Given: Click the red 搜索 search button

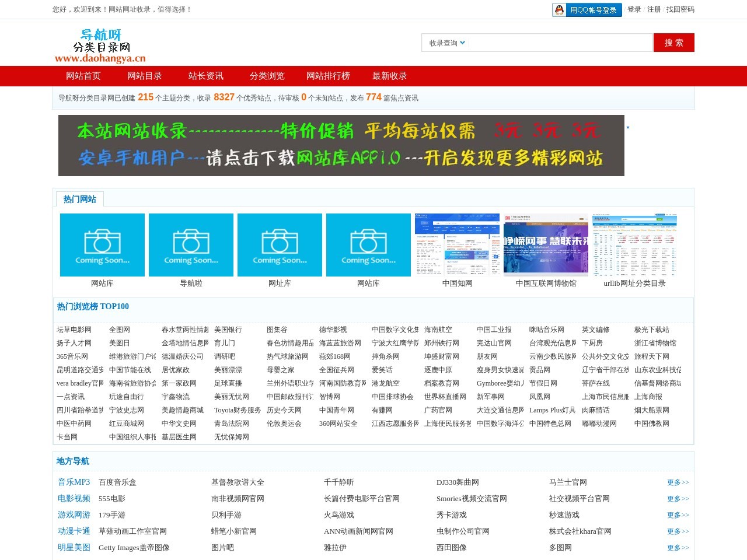Looking at the screenshot, I should point(674,43).
